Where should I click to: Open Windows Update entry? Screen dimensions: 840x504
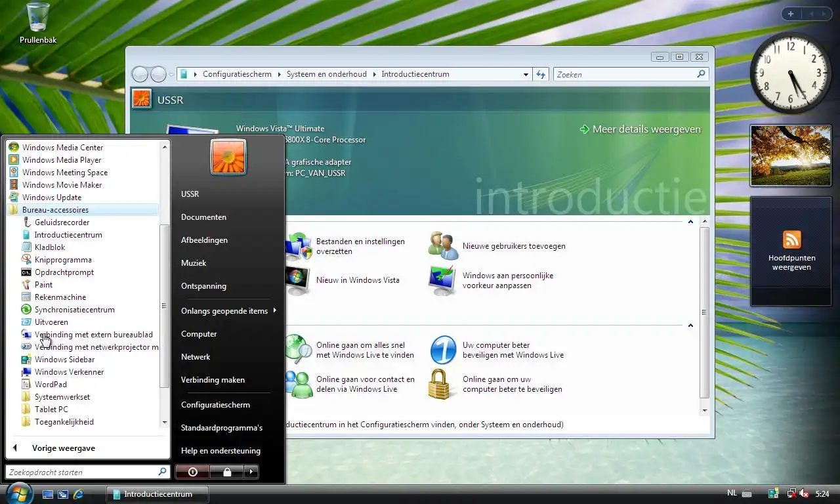point(45,198)
